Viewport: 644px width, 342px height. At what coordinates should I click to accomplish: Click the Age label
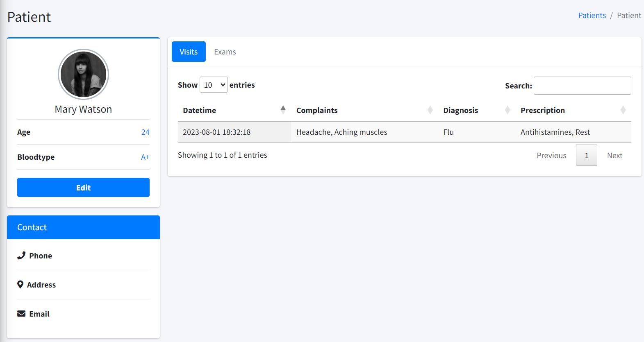click(24, 132)
